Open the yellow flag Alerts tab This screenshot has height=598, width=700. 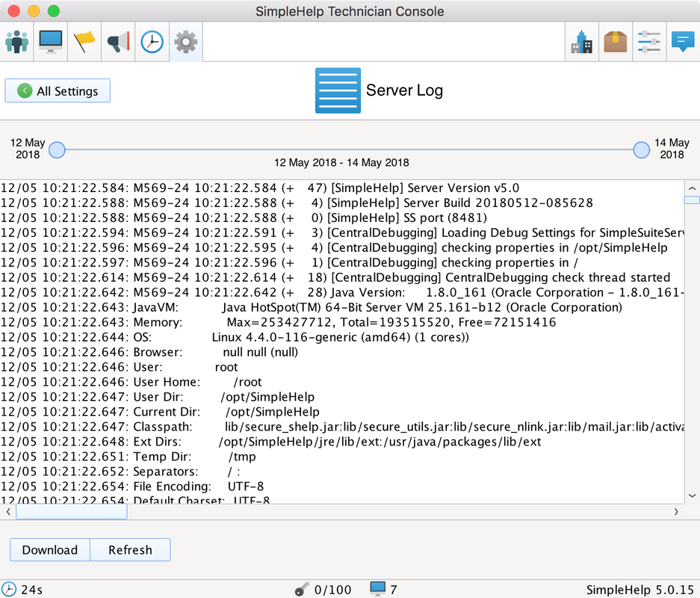coord(84,42)
